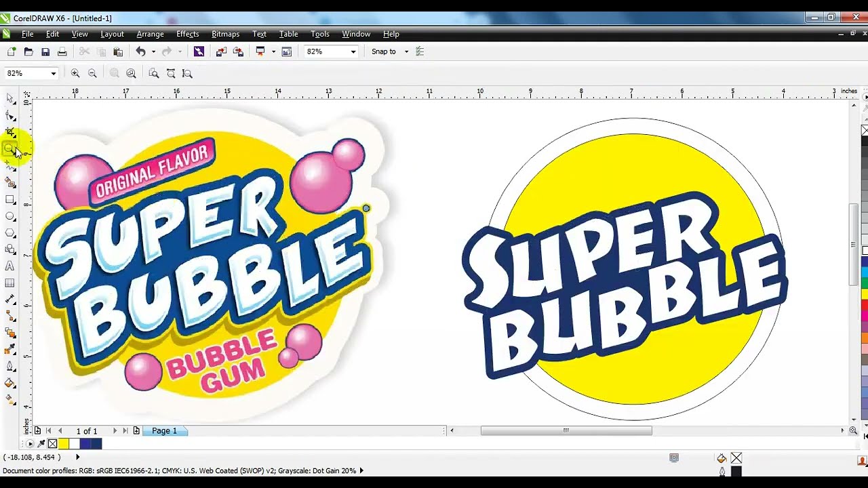This screenshot has width=868, height=488.
Task: Click the vertical scrollbar thumb
Action: pyautogui.click(x=854, y=244)
